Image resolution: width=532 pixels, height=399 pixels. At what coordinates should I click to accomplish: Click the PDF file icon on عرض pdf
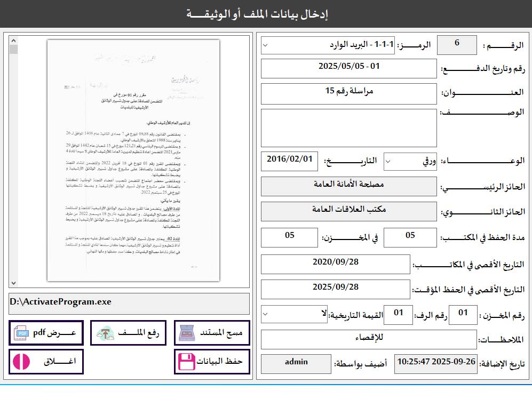tap(22, 333)
